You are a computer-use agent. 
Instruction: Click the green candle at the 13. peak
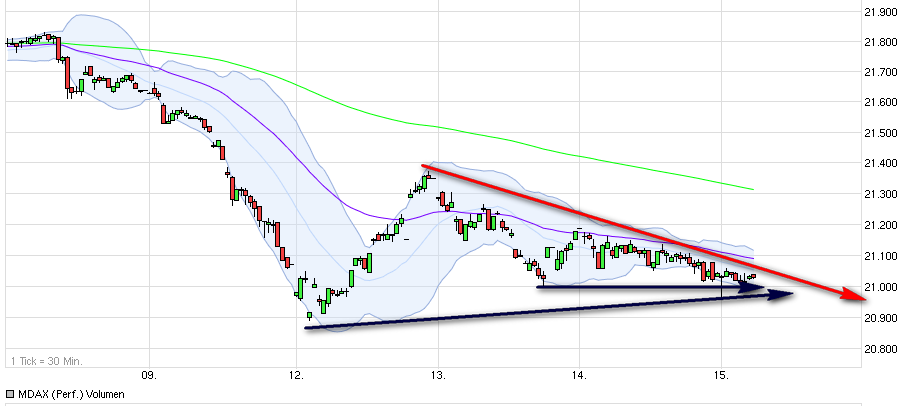pyautogui.click(x=424, y=181)
